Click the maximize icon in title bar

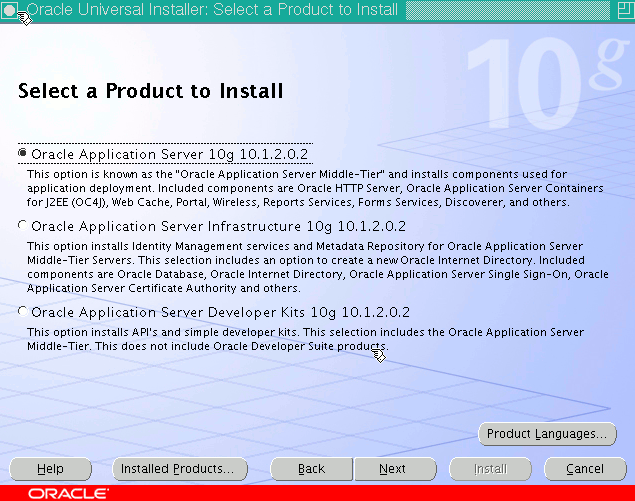pos(625,10)
